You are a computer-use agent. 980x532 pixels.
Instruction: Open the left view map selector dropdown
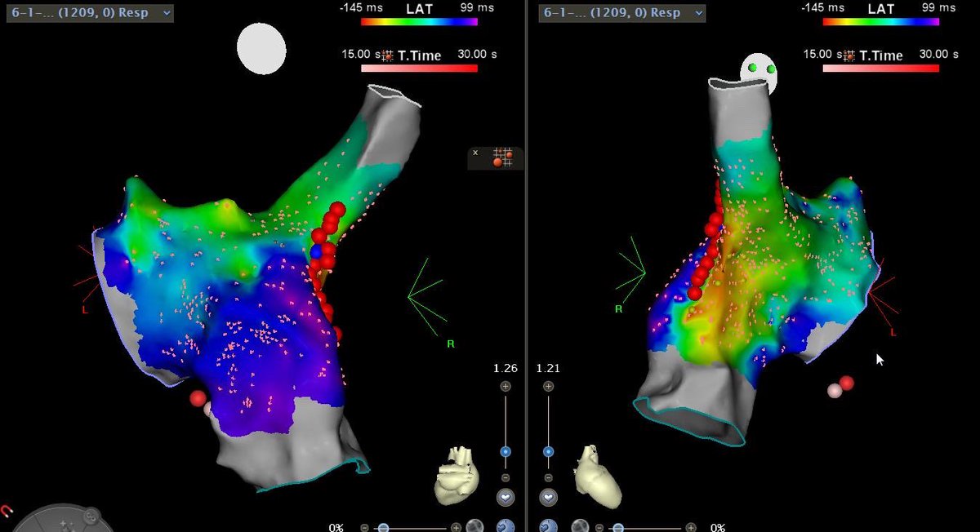tap(90, 13)
